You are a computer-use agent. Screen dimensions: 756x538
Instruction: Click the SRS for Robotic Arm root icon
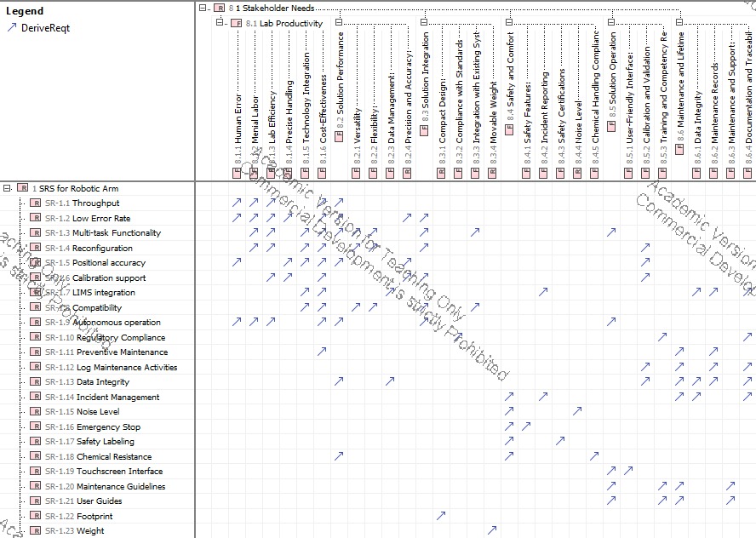pyautogui.click(x=22, y=188)
